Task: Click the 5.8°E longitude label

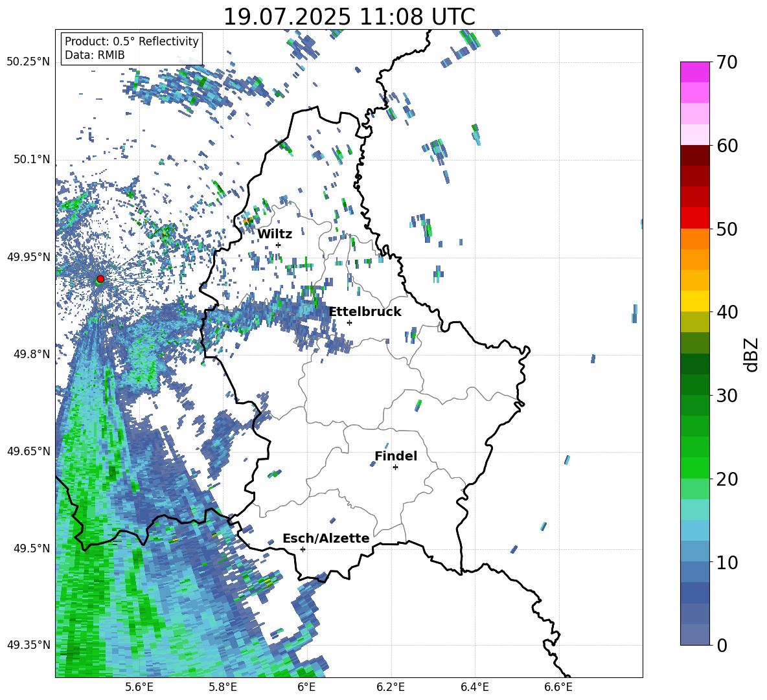Action: tap(223, 688)
